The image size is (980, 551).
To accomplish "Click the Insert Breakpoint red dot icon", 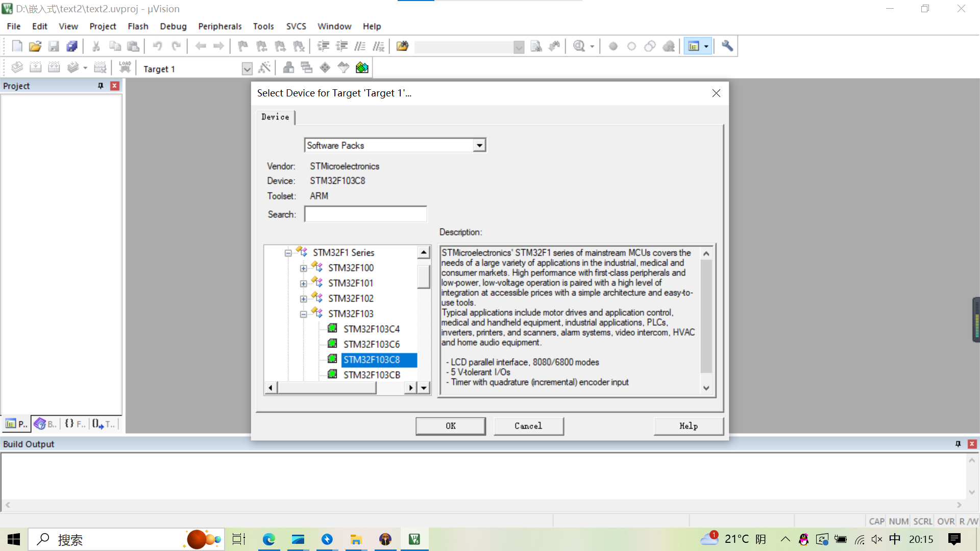I will tap(614, 46).
